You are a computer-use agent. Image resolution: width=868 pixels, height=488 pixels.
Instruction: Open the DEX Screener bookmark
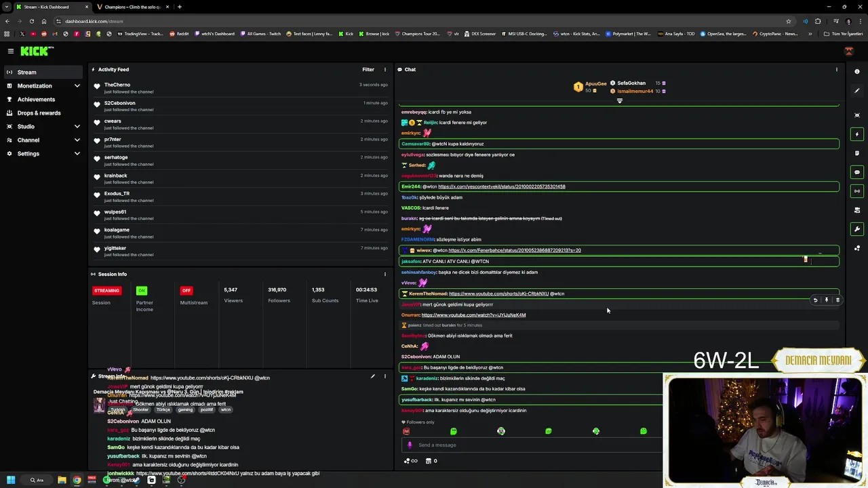click(479, 34)
